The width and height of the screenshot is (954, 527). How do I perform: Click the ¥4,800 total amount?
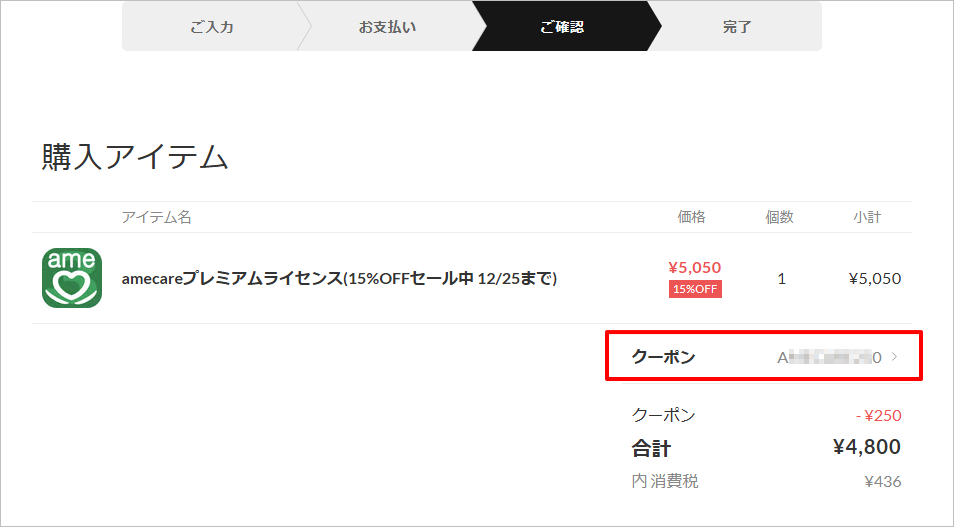point(866,447)
